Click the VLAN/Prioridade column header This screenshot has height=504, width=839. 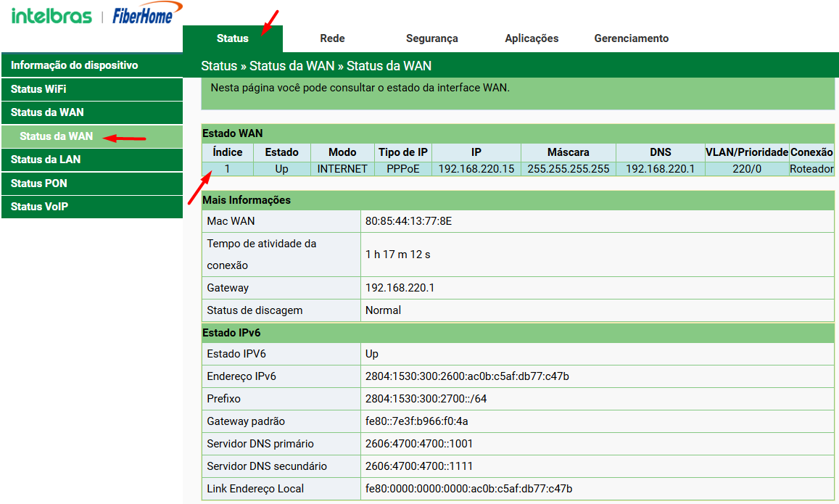coord(747,152)
